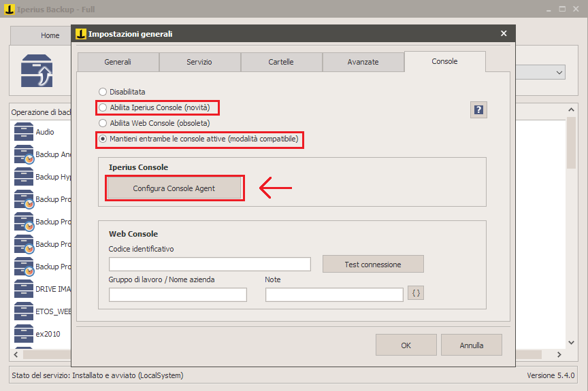Click the ETOS_WEB job icon
Image resolution: width=588 pixels, height=391 pixels.
[24, 311]
